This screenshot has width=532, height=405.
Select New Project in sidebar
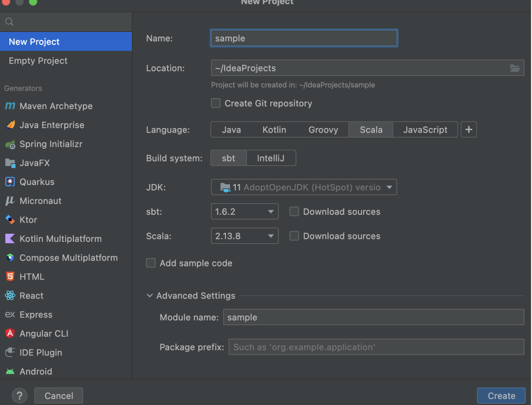tap(66, 41)
